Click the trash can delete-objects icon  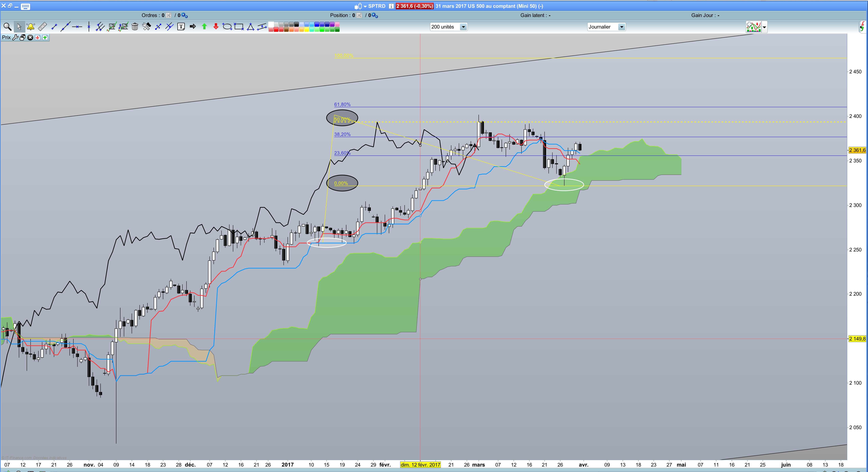[x=135, y=27]
